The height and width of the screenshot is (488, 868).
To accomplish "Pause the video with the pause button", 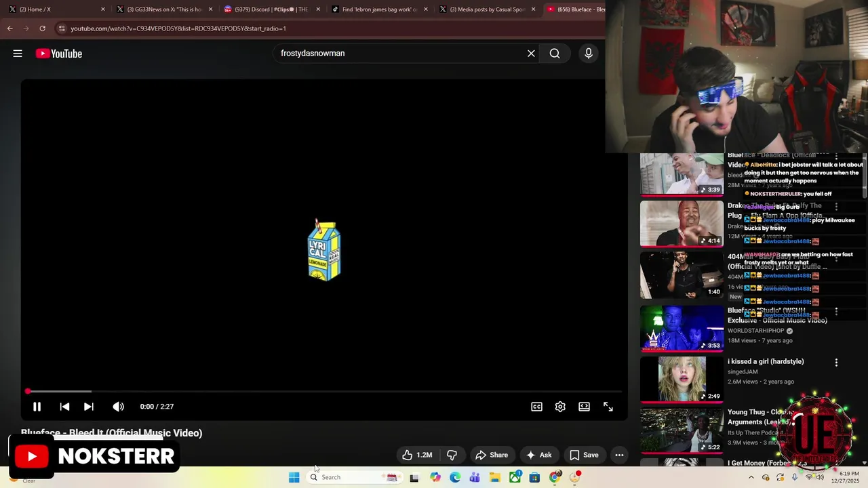I will pos(37,407).
